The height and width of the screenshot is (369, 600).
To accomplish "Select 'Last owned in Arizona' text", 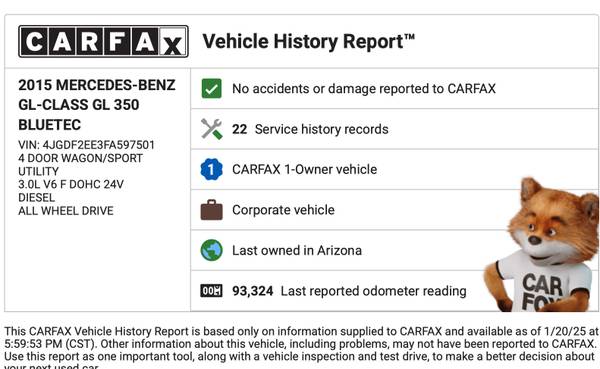I will pyautogui.click(x=297, y=250).
